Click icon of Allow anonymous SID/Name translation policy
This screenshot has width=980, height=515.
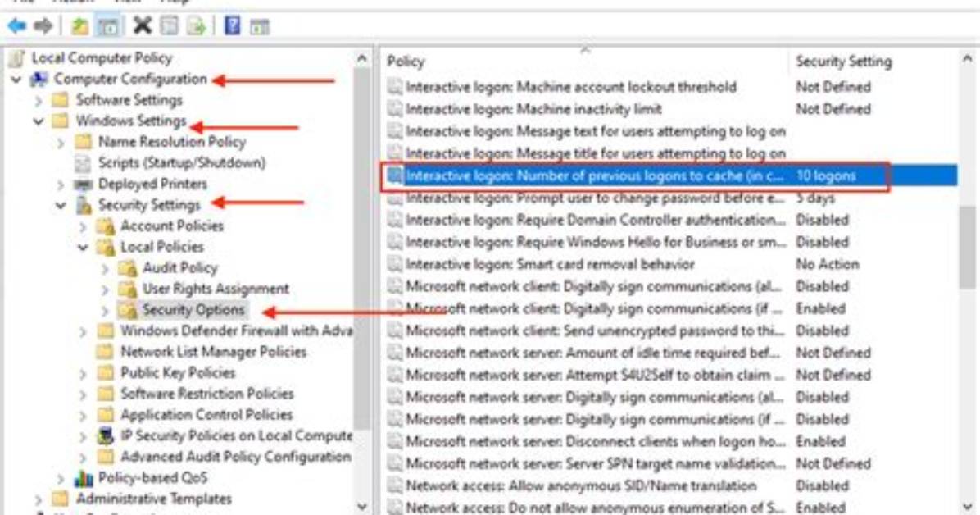(395, 485)
